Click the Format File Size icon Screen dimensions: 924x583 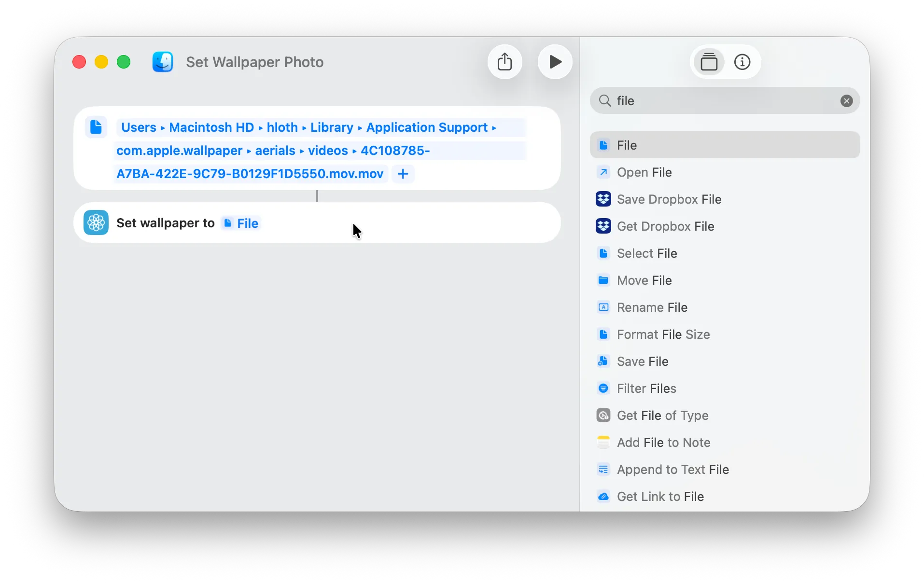[603, 334]
